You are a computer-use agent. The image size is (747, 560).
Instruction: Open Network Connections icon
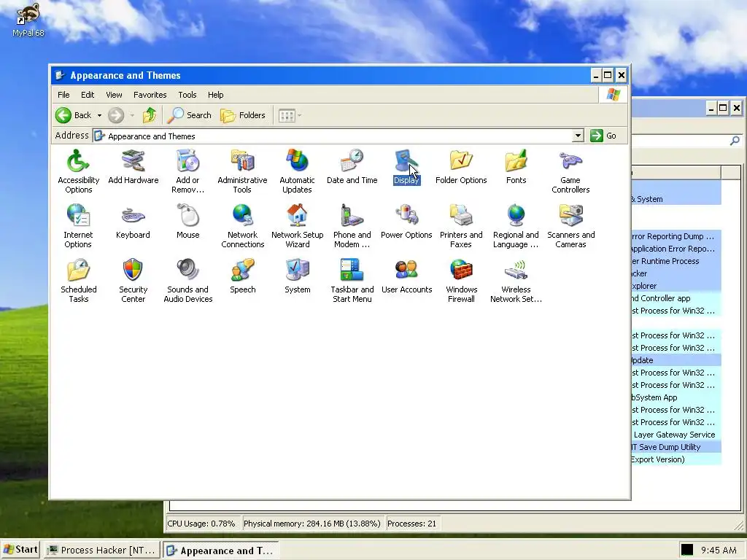(242, 226)
